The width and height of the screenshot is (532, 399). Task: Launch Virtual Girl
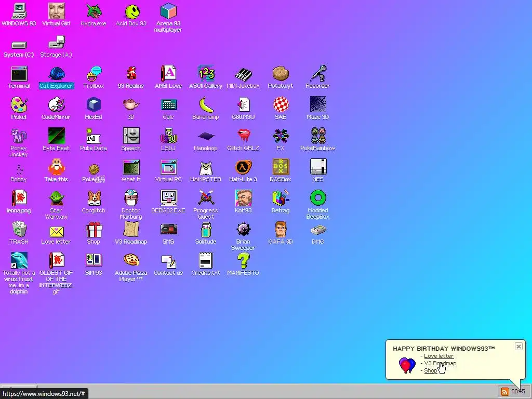56,11
